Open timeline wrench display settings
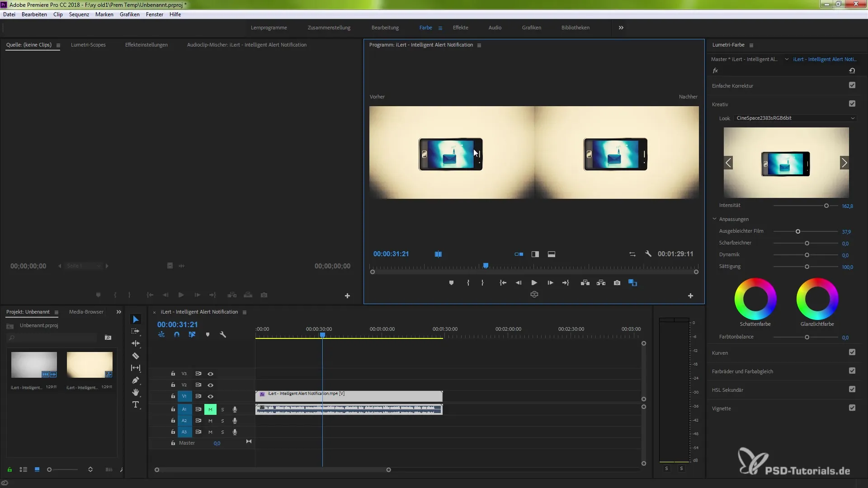868x488 pixels. [223, 335]
